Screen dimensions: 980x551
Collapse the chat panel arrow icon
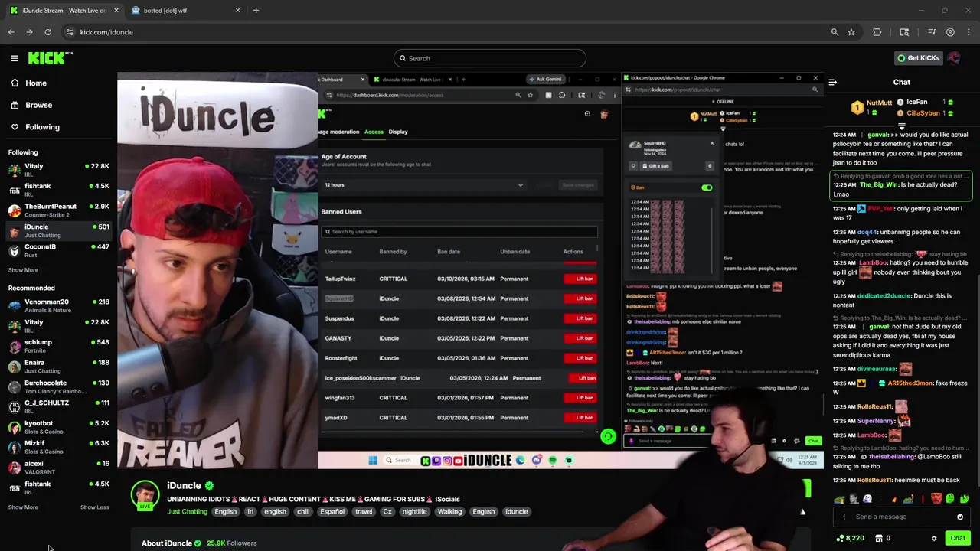(x=833, y=83)
